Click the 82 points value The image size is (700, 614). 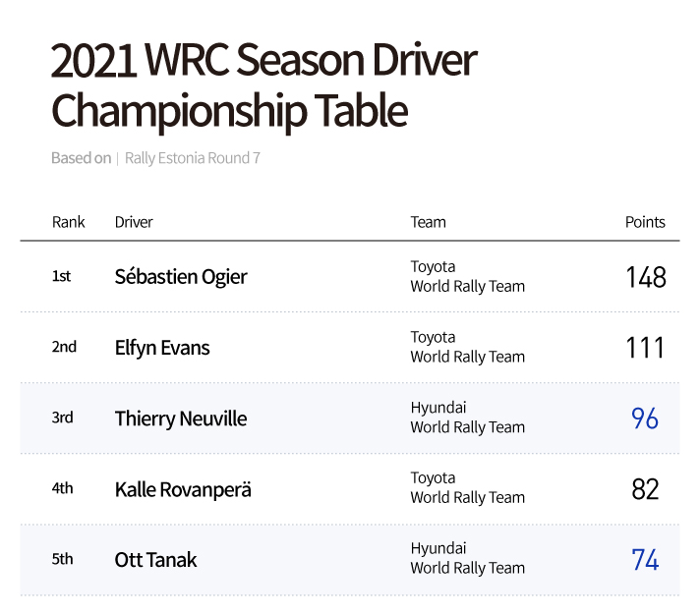pos(645,489)
